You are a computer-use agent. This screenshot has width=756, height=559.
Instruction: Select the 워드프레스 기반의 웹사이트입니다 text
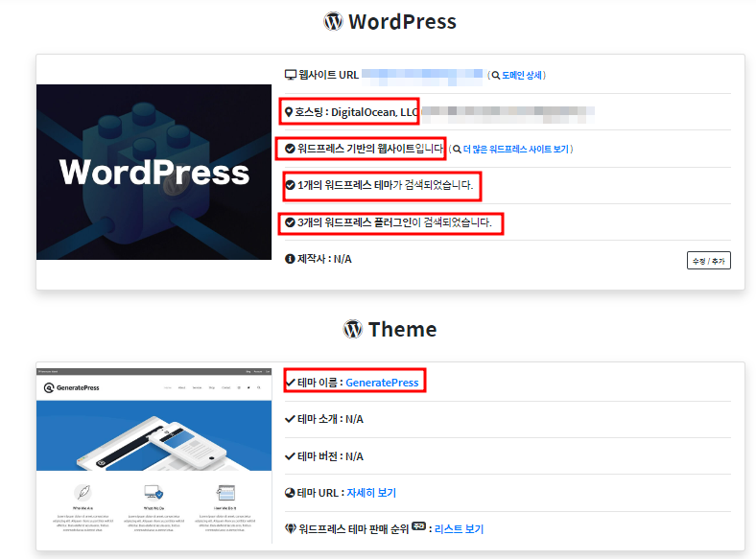tap(370, 149)
